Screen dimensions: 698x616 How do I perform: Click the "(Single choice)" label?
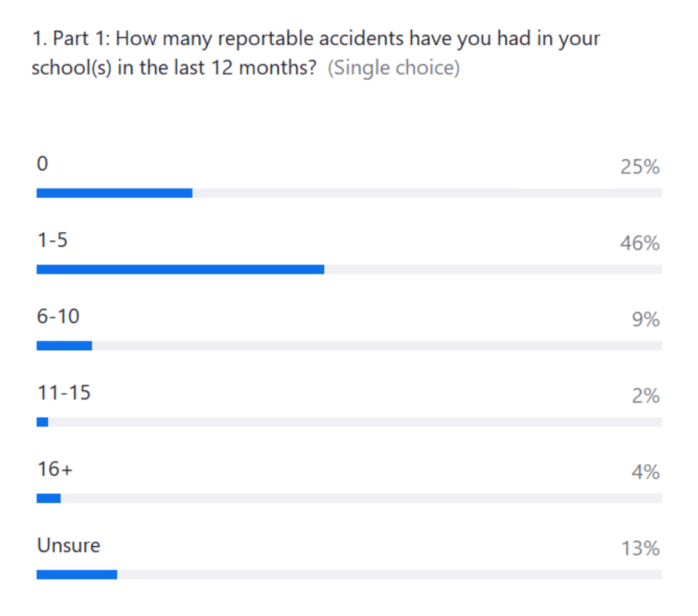(x=394, y=68)
